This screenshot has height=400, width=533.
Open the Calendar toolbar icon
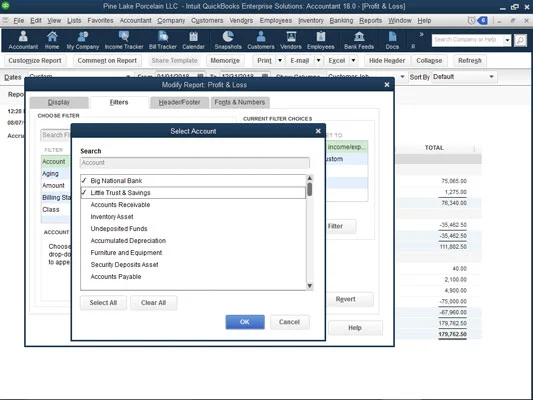193,40
